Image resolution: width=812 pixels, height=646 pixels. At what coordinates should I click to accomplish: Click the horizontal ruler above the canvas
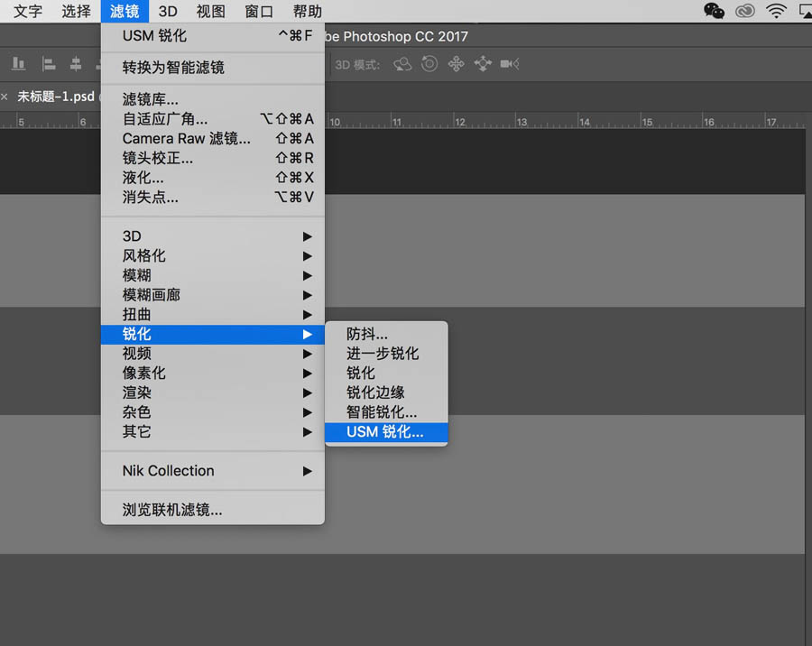(x=541, y=118)
